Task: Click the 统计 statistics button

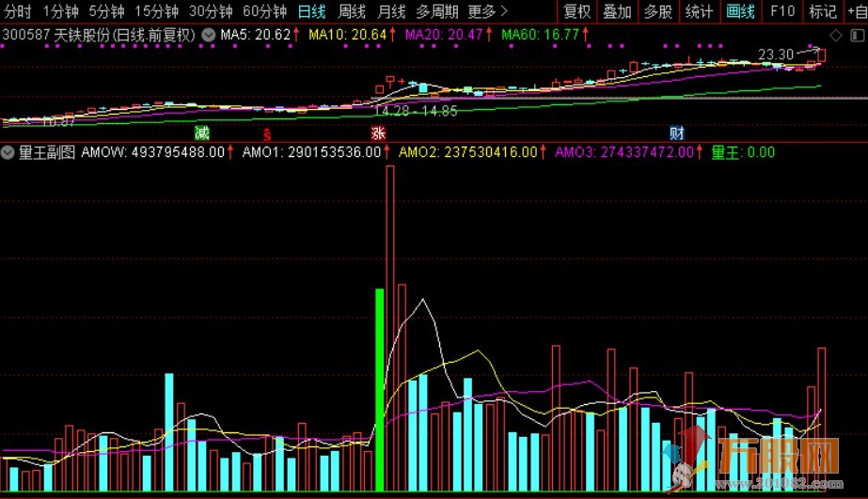Action: tap(699, 11)
